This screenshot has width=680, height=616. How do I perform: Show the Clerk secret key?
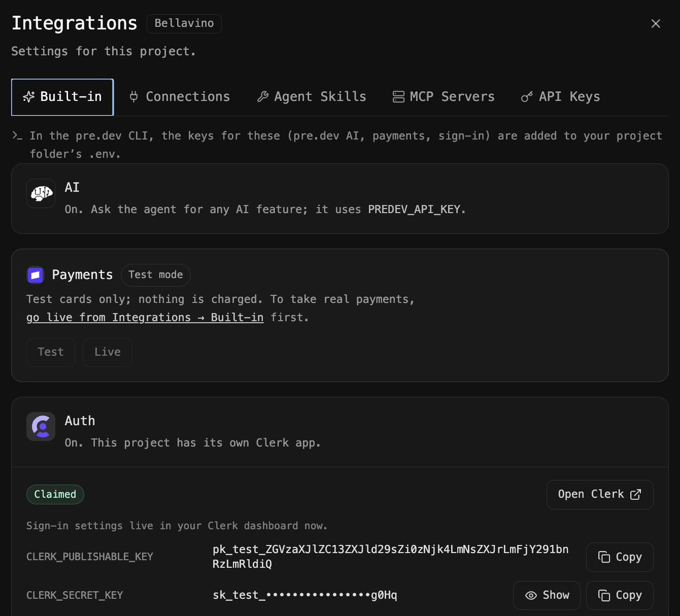(547, 595)
